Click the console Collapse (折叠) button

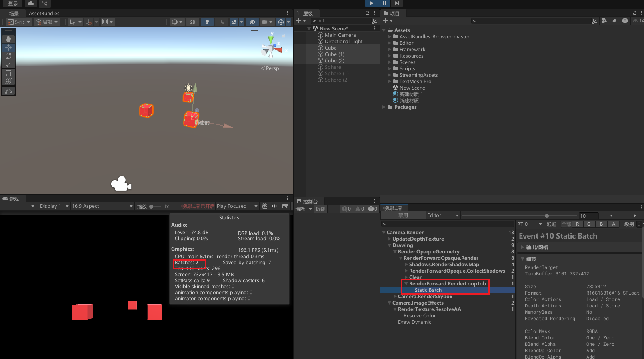tap(320, 209)
